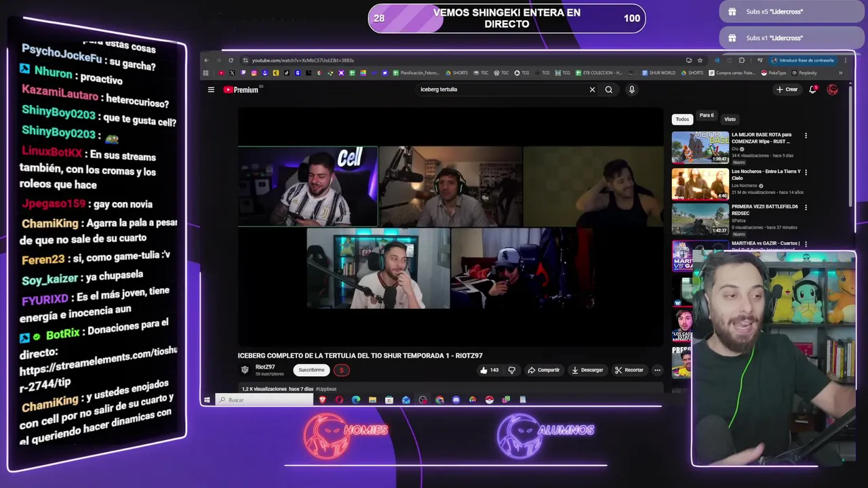This screenshot has height=488, width=868.
Task: Open options for 'MARITHEA vs GAZIR' video
Action: (806, 243)
